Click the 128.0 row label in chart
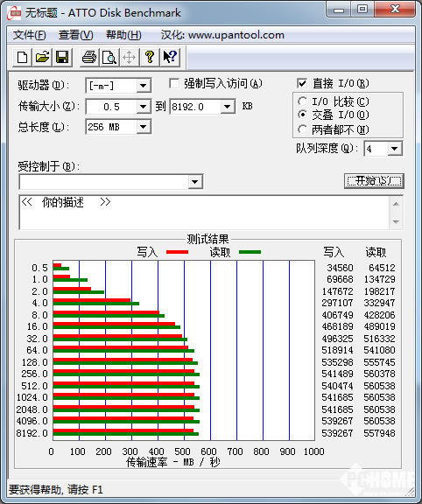The height and width of the screenshot is (504, 422). (35, 362)
